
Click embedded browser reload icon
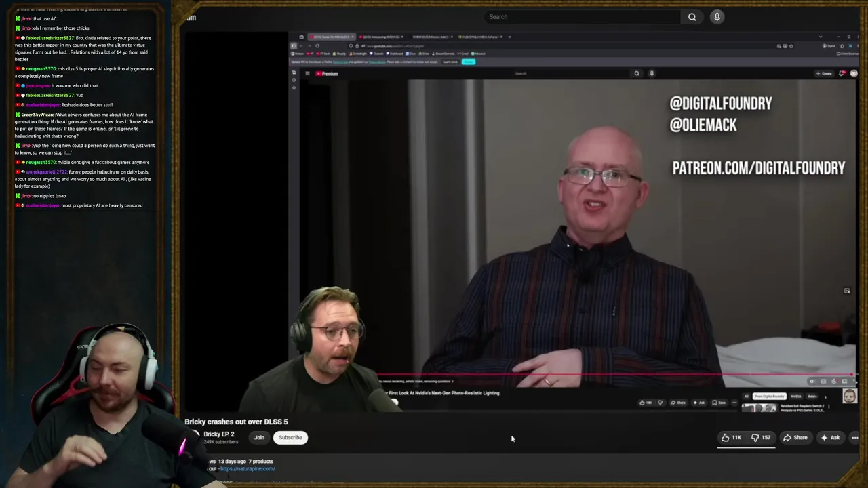coord(317,46)
